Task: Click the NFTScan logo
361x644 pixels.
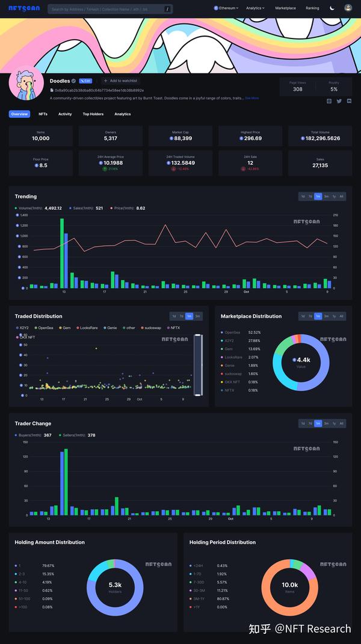Action: click(24, 8)
